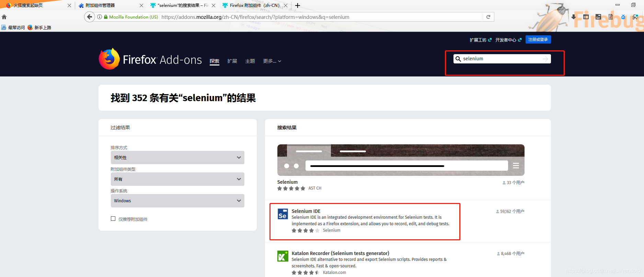Viewport: 644px width, 277px height.
Task: Click the Selenium IDE star rating
Action: pos(306,230)
